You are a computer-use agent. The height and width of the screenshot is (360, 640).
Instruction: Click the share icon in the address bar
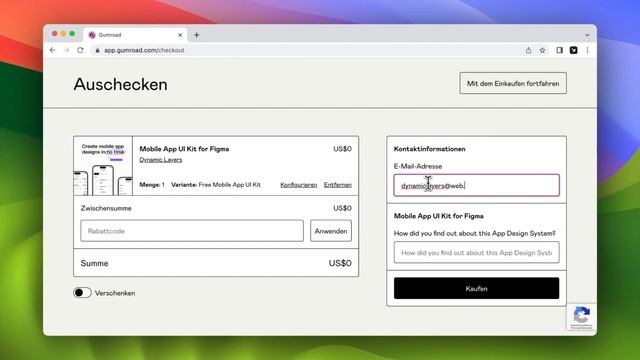[x=528, y=50]
